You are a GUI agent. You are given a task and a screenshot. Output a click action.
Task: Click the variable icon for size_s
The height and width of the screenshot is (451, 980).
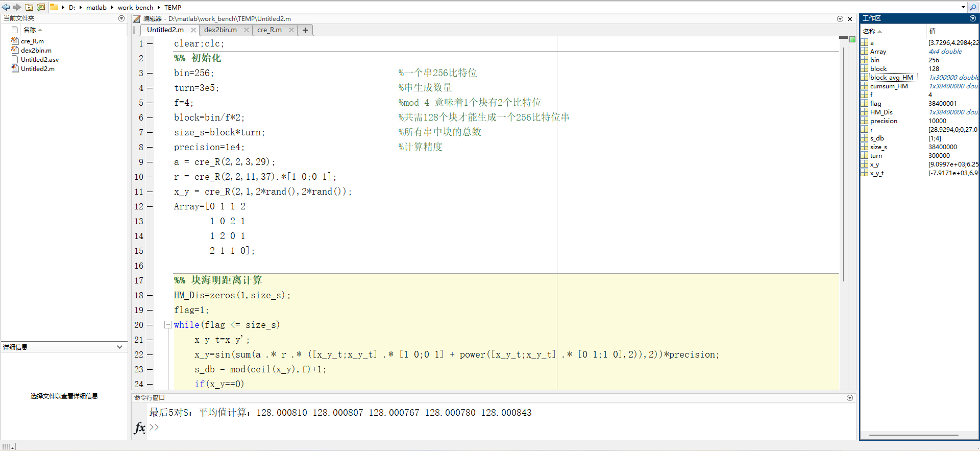coord(864,147)
